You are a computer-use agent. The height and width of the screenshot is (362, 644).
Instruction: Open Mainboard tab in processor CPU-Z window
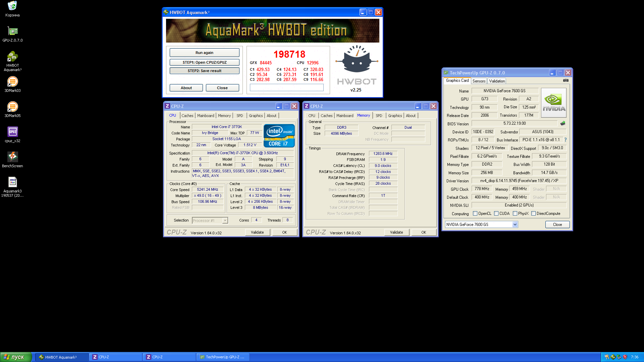(x=206, y=116)
